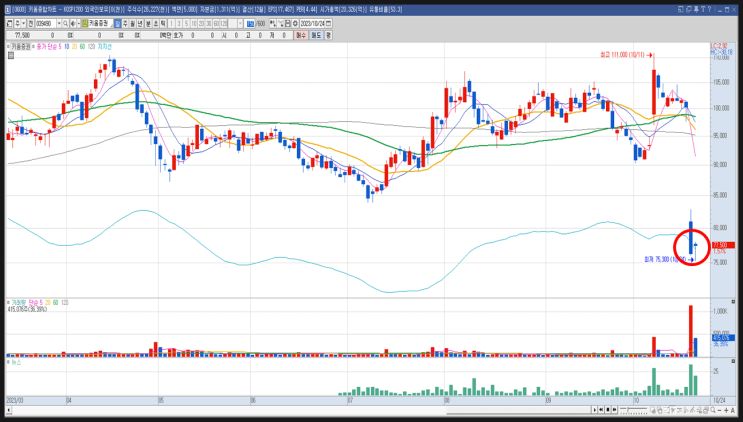Switch to weekly (주) chart period
743x422 pixels.
click(x=125, y=23)
